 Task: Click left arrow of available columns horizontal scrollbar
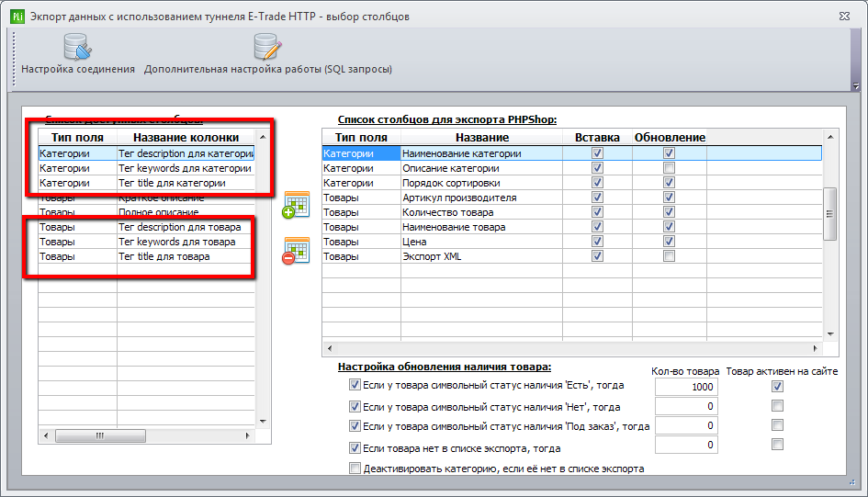[x=46, y=435]
